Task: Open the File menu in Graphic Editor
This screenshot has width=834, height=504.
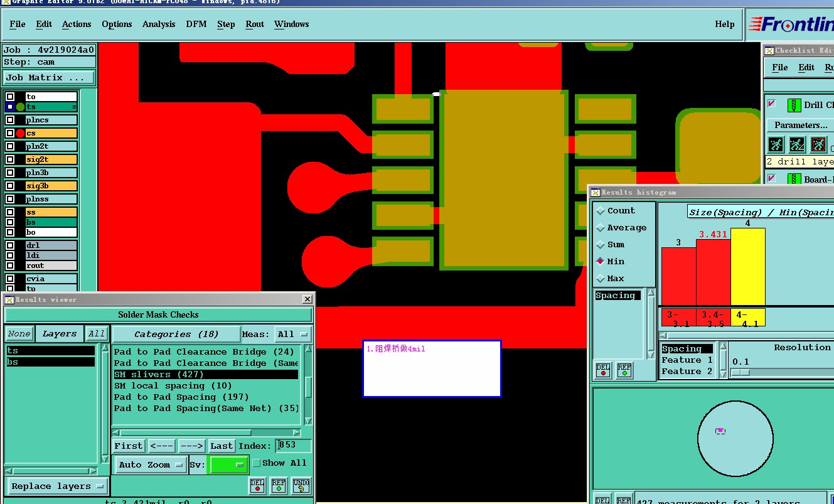Action: point(18,24)
